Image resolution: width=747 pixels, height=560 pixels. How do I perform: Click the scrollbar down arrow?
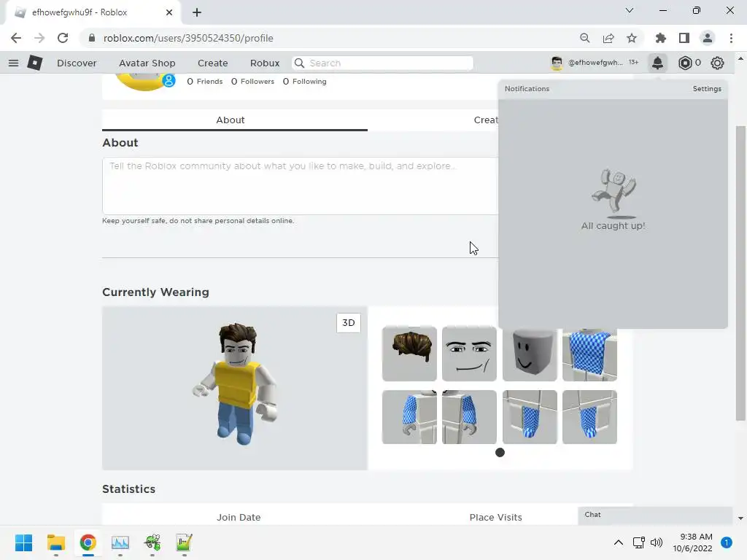coord(740,518)
